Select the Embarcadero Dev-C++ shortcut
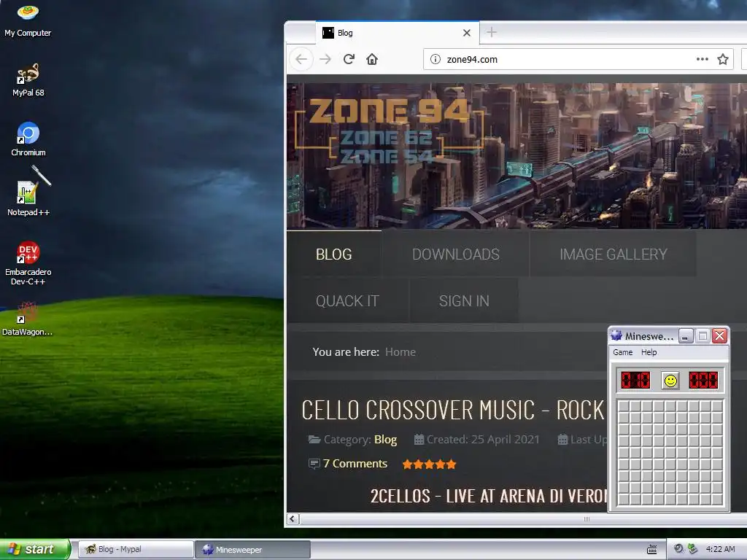The width and height of the screenshot is (747, 560). click(28, 262)
